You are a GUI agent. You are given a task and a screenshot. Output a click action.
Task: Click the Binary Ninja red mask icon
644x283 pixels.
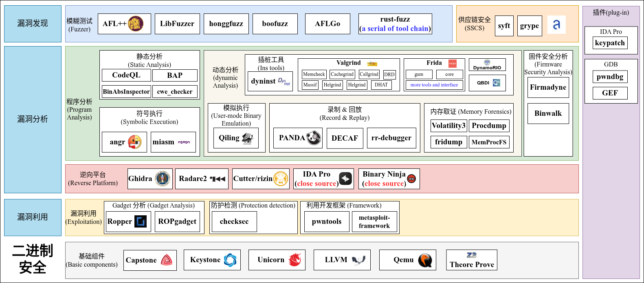coord(412,179)
